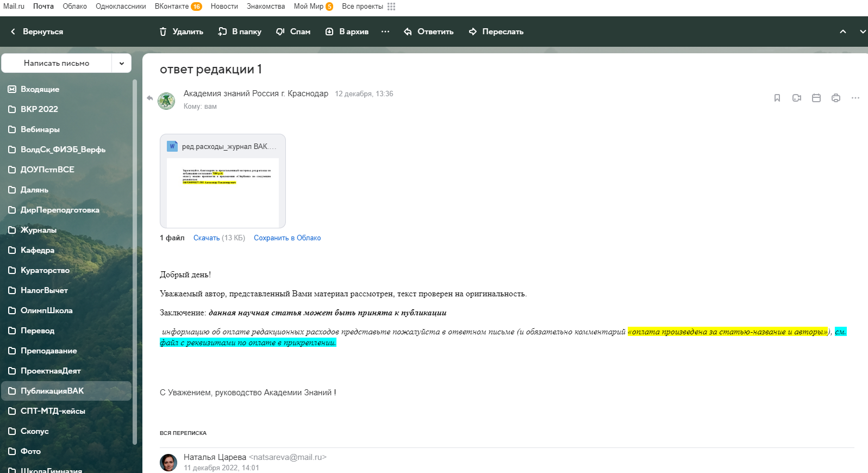
Task: Go to the previous message with up chevron
Action: click(x=843, y=32)
